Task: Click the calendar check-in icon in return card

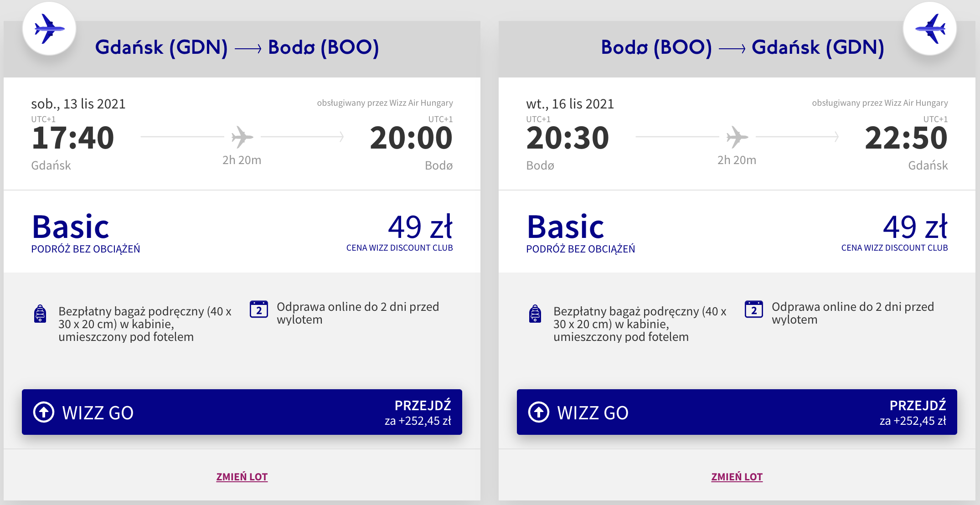Action: pos(753,309)
